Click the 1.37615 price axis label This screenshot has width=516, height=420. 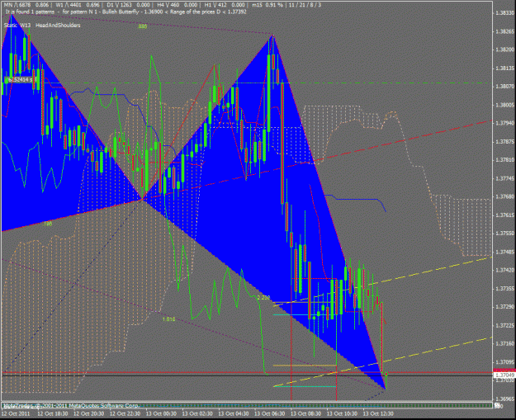pos(504,215)
